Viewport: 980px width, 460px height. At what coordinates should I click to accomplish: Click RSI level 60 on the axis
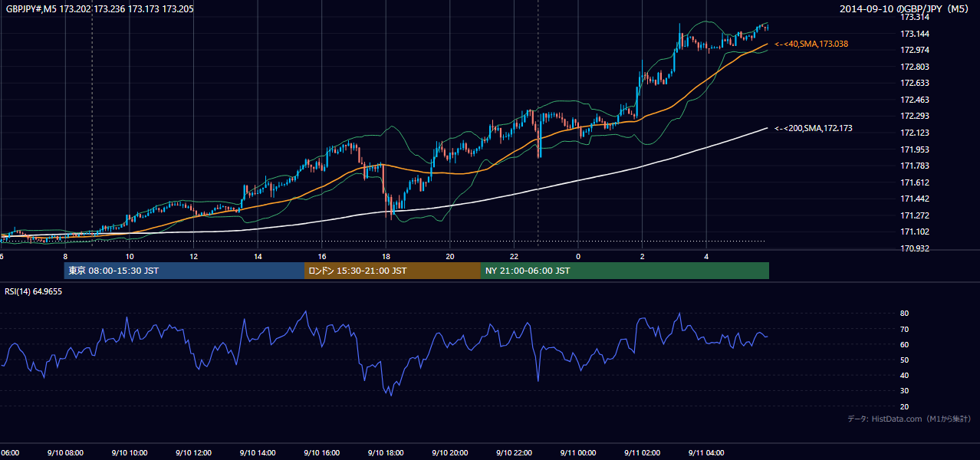(904, 344)
